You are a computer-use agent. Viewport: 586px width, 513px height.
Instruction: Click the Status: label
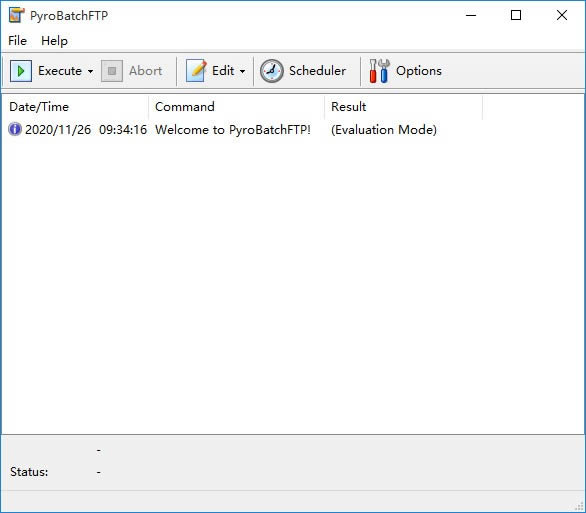click(29, 472)
